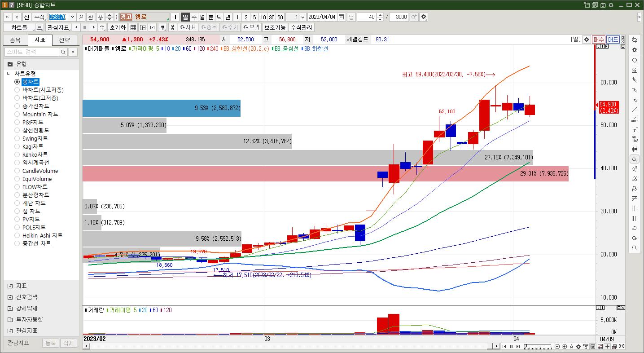Click the 1+1 chart overlay icon
The height and width of the screenshot is (353, 644).
(152, 27)
